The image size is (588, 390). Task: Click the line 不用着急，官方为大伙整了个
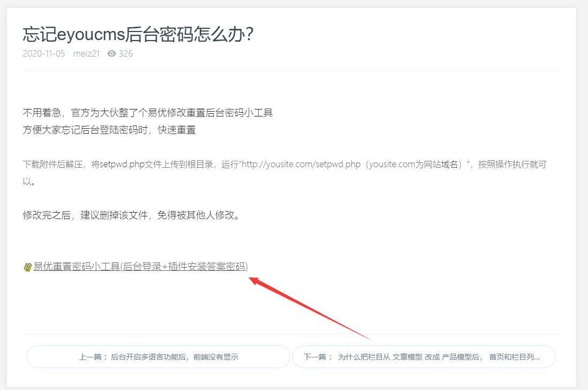[148, 113]
